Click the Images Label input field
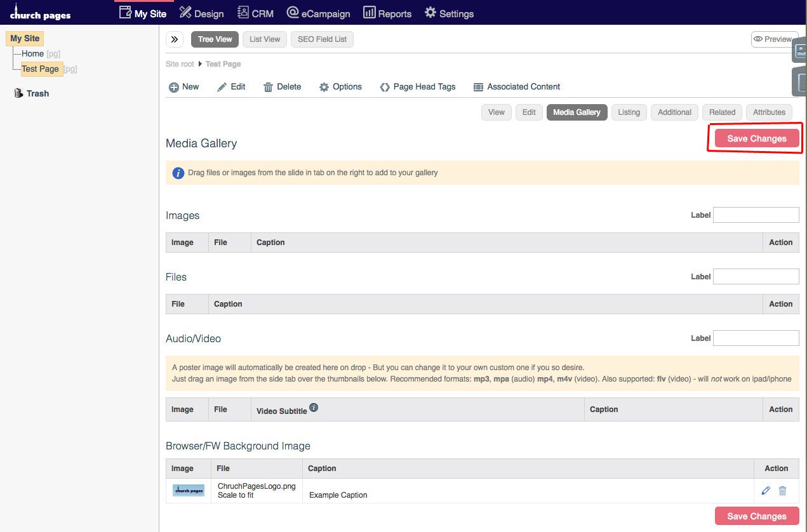 click(756, 215)
